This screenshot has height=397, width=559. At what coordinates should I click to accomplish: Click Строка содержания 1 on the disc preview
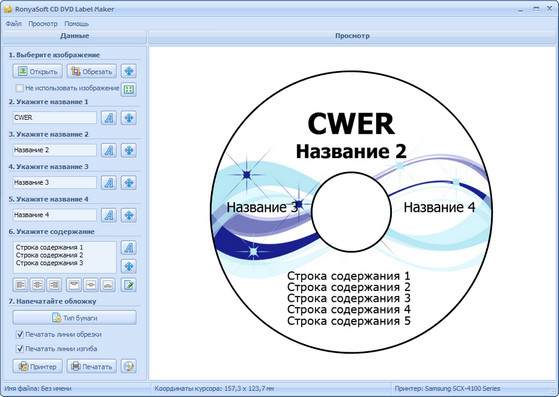(349, 276)
